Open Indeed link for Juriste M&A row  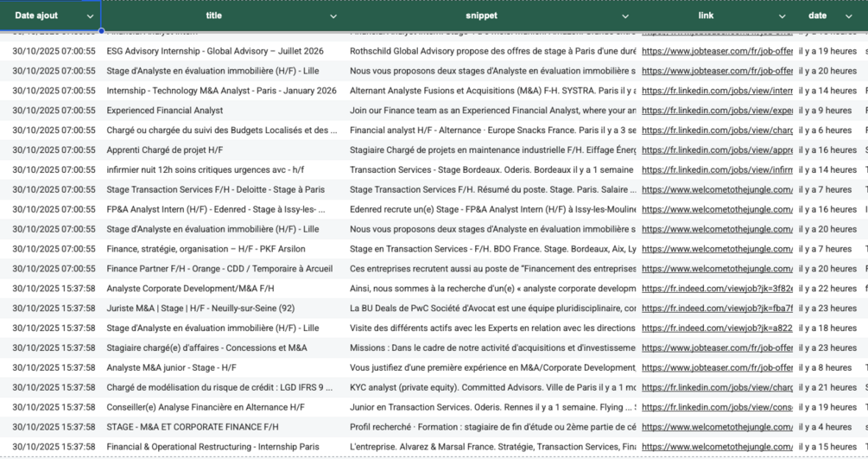(x=717, y=309)
